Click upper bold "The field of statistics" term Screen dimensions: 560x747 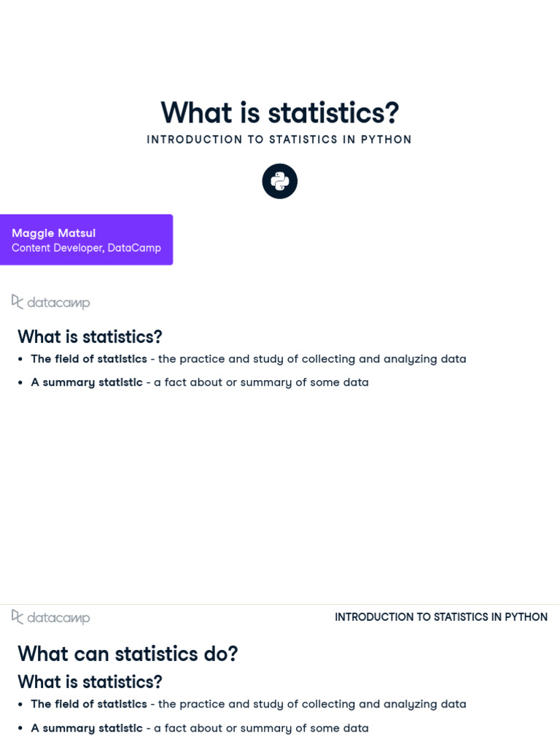click(89, 359)
